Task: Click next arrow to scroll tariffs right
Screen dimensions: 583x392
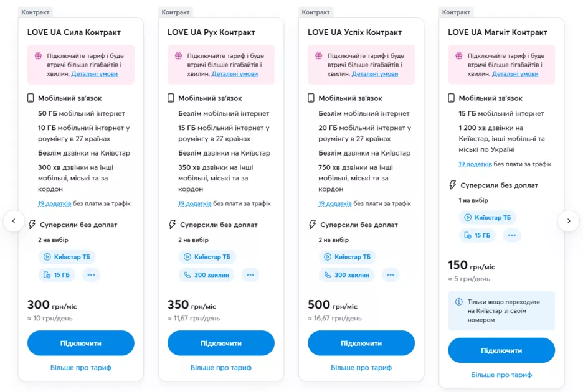Action: [568, 221]
